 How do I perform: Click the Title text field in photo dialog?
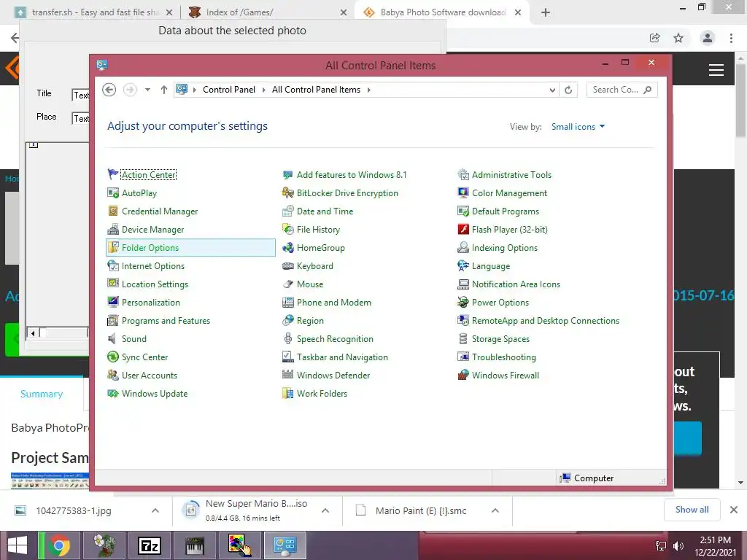(x=80, y=96)
